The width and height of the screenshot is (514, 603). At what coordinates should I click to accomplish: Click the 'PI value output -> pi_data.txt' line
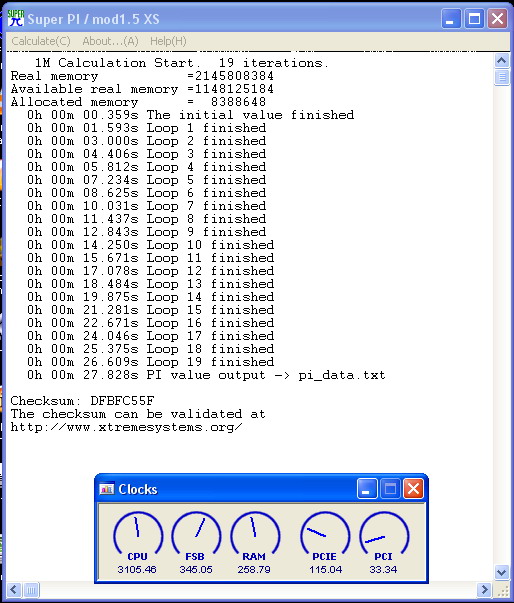coord(206,375)
